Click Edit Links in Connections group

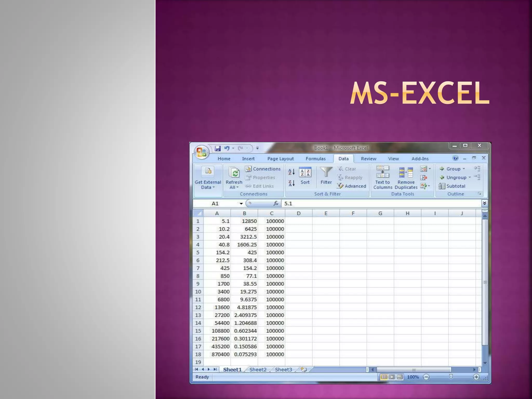click(x=260, y=186)
